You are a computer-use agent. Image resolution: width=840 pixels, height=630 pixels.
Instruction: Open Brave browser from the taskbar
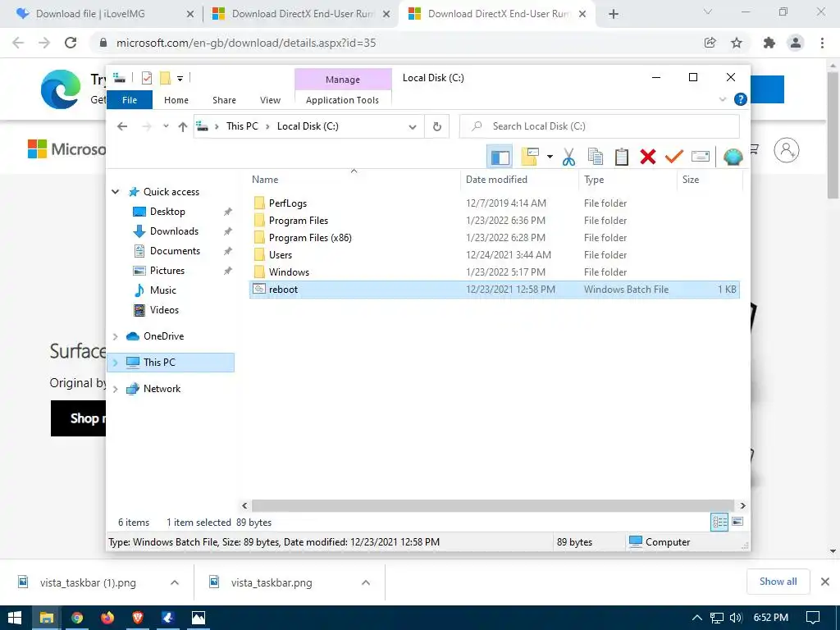[x=138, y=619]
